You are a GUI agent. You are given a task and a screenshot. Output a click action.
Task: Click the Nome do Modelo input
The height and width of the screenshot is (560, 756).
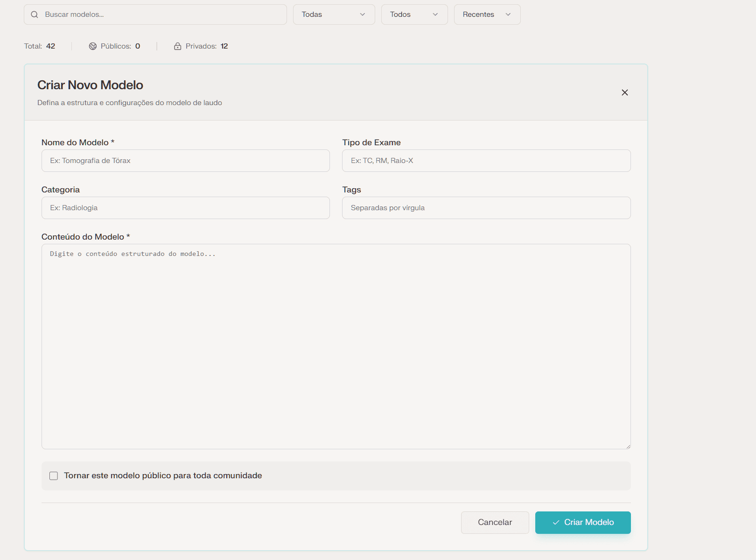185,161
